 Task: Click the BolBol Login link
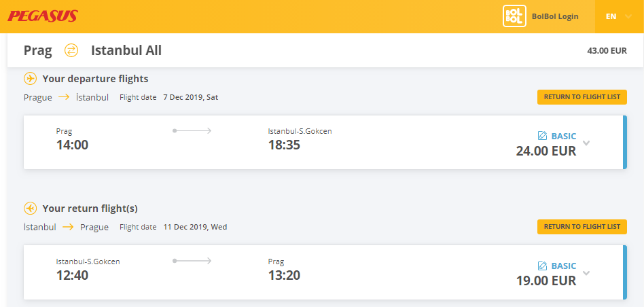pos(555,16)
